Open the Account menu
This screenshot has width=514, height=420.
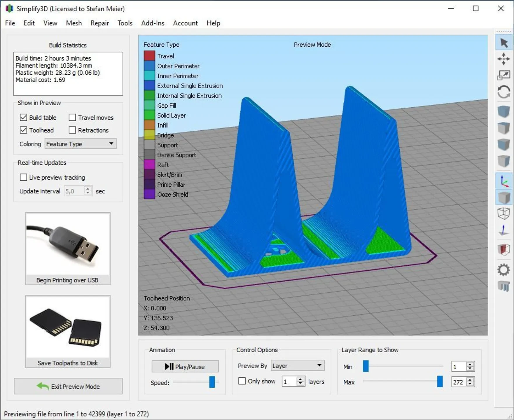pyautogui.click(x=185, y=23)
